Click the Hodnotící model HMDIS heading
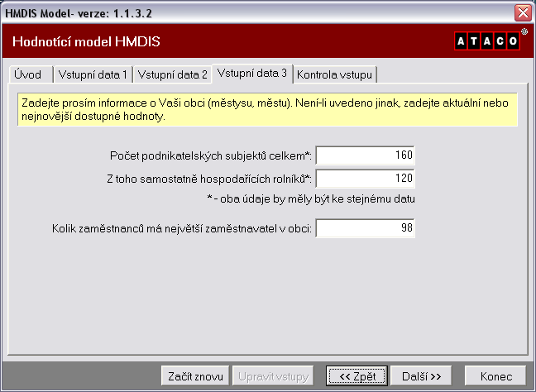 tap(86, 41)
